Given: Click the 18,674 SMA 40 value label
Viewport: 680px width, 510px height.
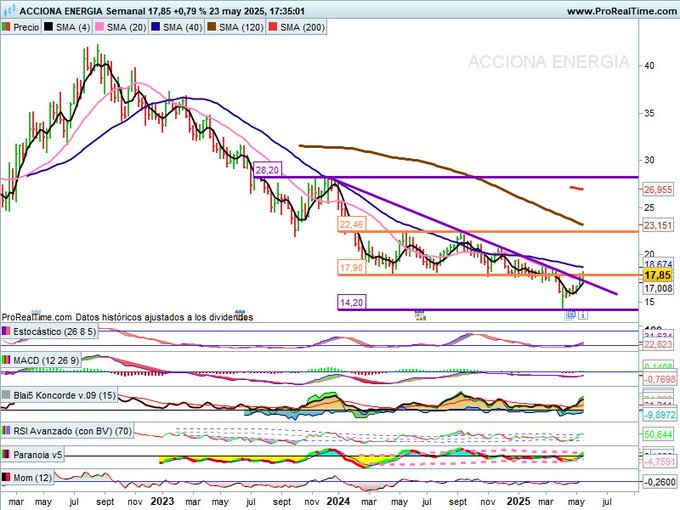Looking at the screenshot, I should (658, 264).
